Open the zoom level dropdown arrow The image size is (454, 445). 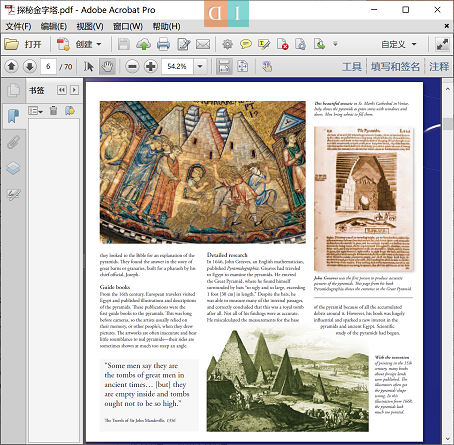[200, 66]
